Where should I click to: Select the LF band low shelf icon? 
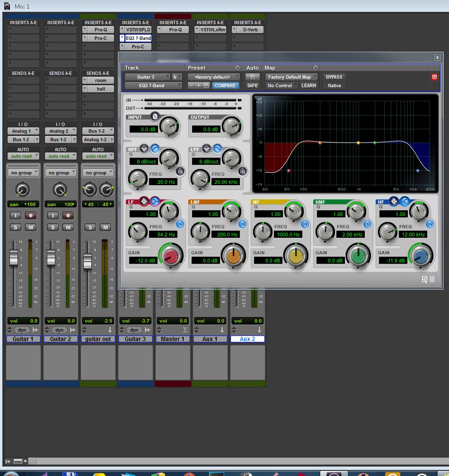155,201
